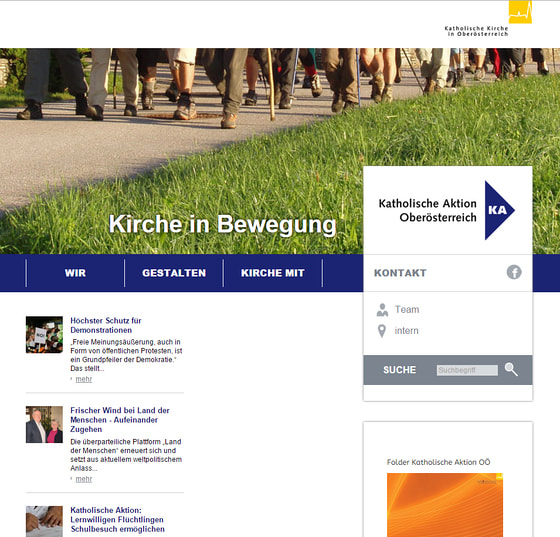
Task: Open the WIR menu
Action: (75, 273)
